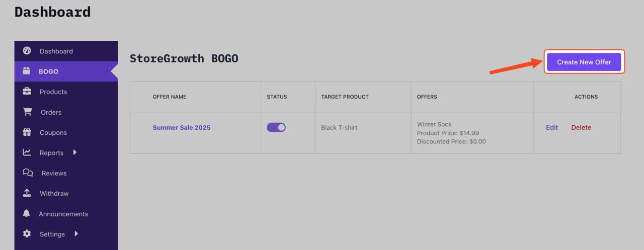Screen dimensions: 644x250
Task: Expand the Settings submenu arrow
Action: [x=76, y=233]
